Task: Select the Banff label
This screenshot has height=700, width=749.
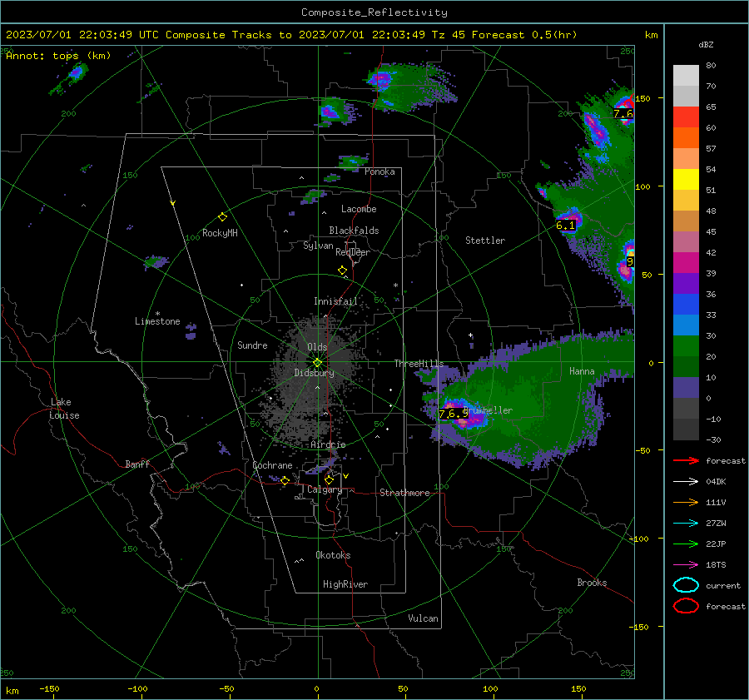Action: click(x=137, y=464)
